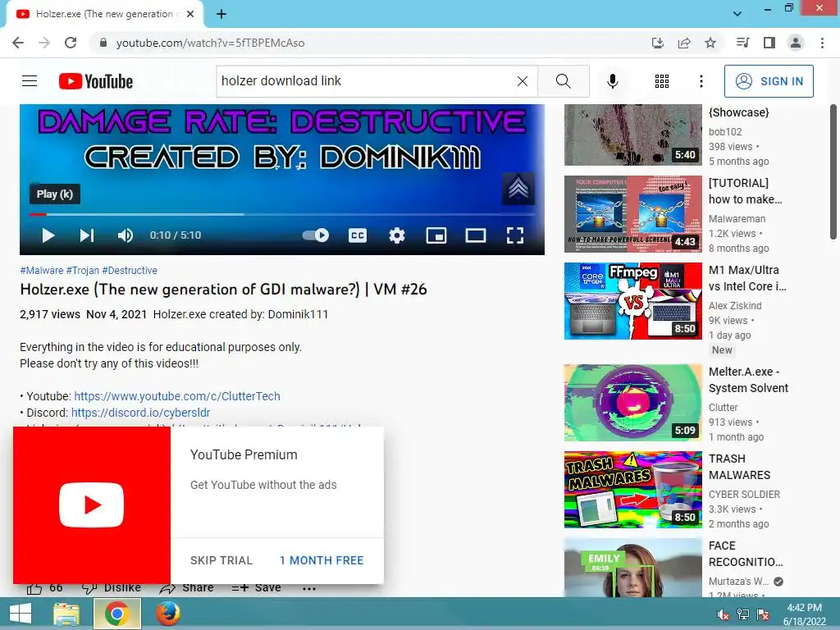This screenshot has width=840, height=630.
Task: Save the video to a playlist
Action: click(257, 588)
